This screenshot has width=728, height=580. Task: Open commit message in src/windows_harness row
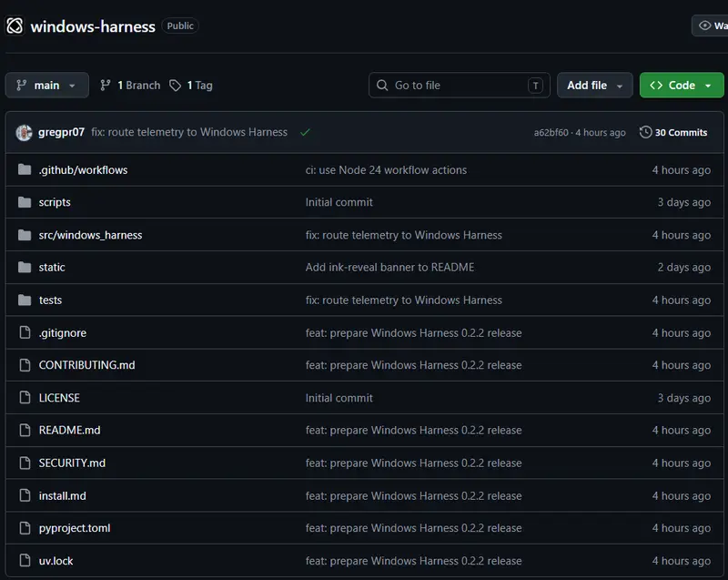coord(404,235)
